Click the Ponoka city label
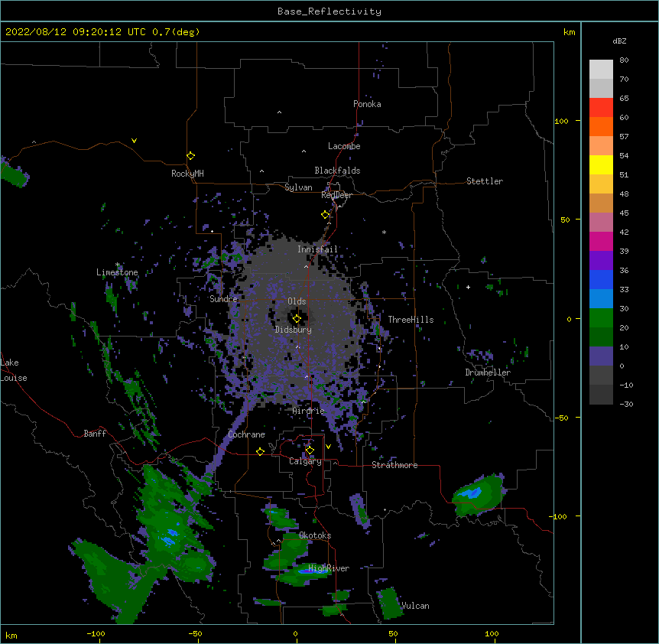Viewport: 659px width, 644px height. [367, 104]
